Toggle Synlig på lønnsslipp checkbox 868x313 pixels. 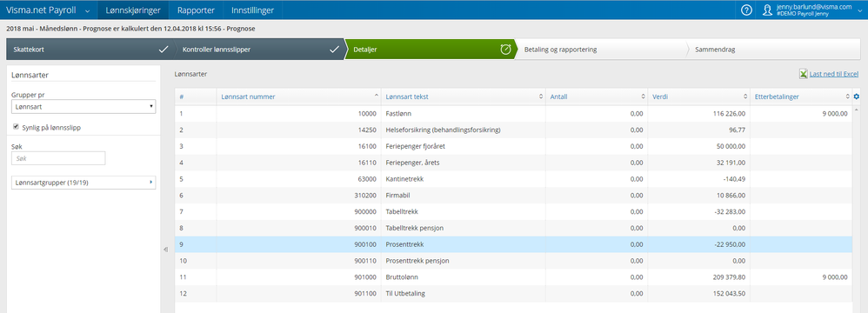tap(16, 127)
